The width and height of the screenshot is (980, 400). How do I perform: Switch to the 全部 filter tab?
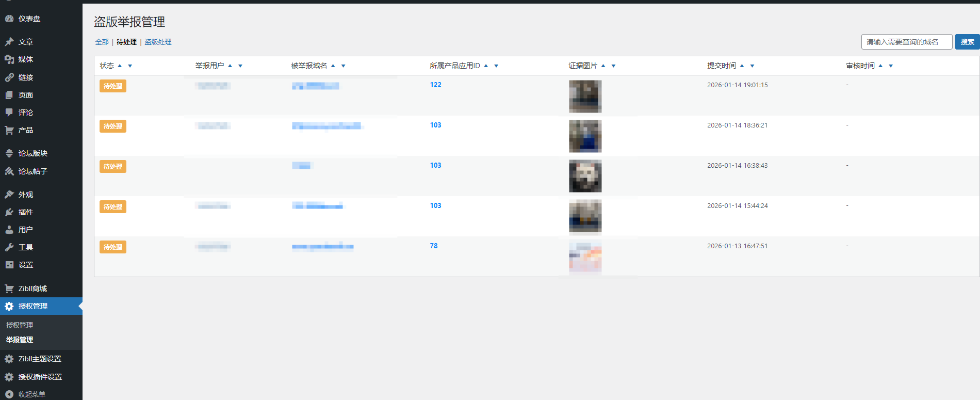coord(102,42)
